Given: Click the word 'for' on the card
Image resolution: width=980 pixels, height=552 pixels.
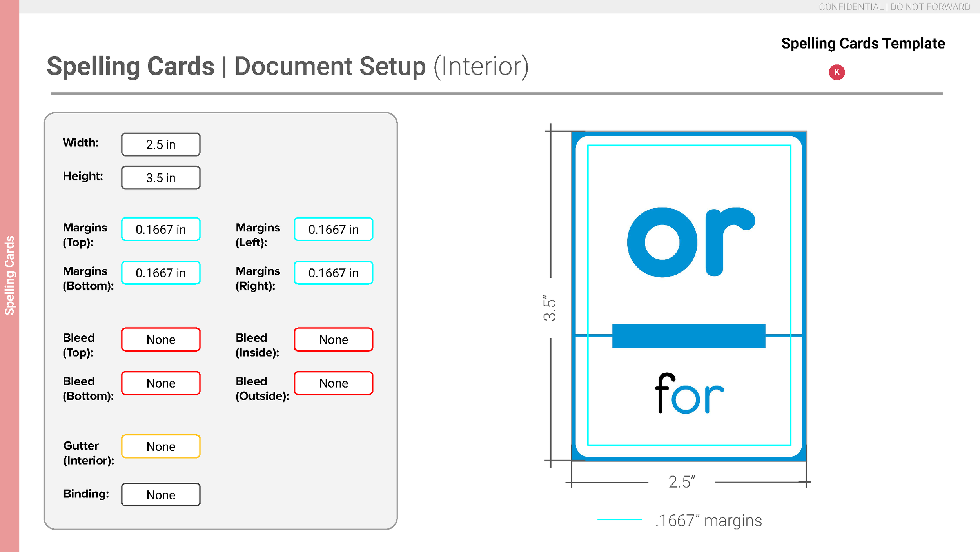Looking at the screenshot, I should (x=690, y=393).
